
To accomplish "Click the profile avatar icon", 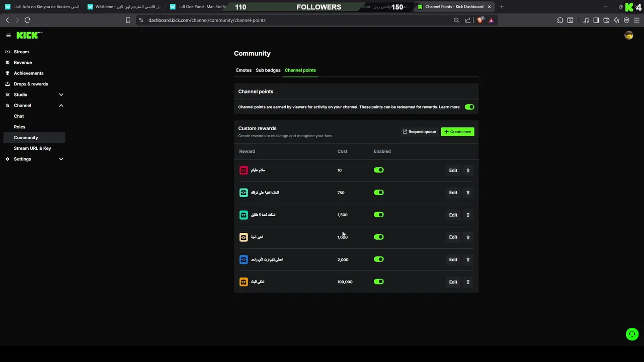I will (x=628, y=35).
